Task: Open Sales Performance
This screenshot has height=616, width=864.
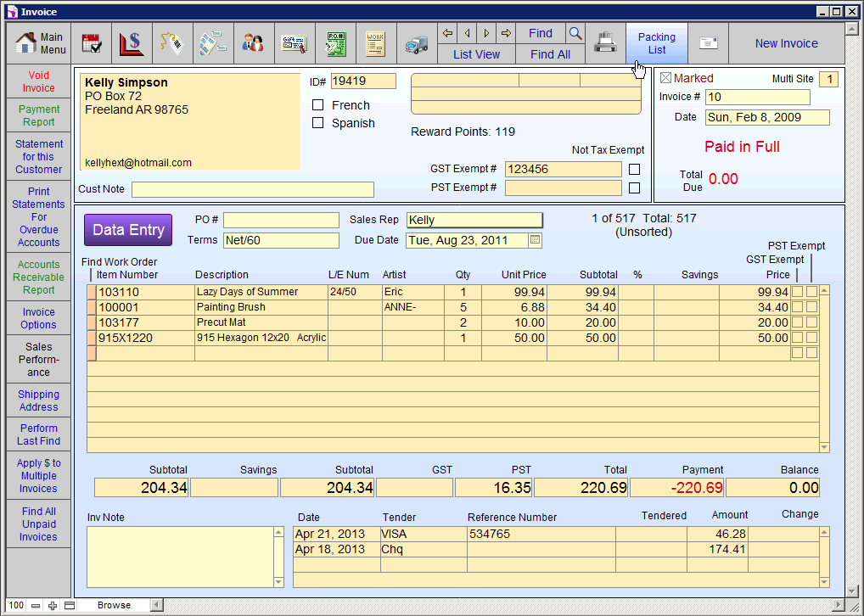Action: (38, 359)
